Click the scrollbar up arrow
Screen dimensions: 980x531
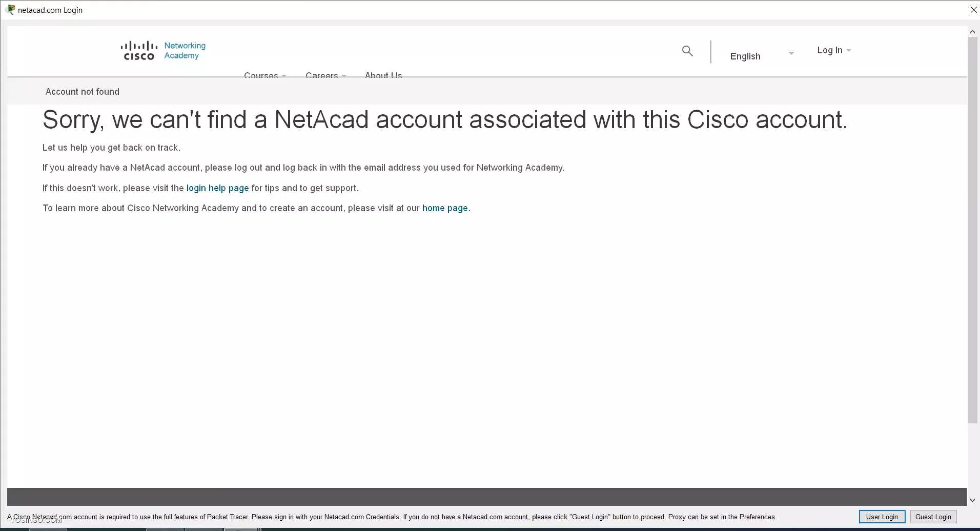point(972,32)
